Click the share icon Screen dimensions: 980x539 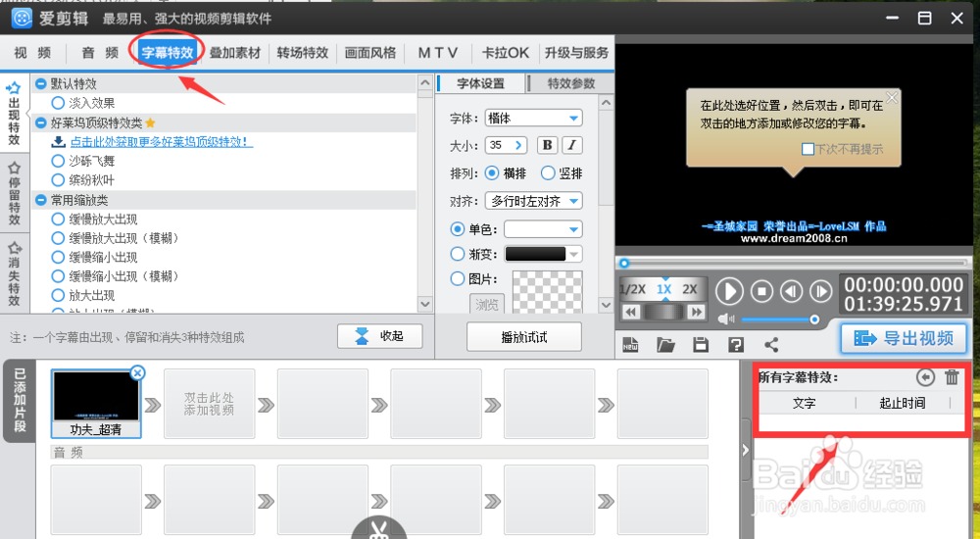(x=771, y=345)
